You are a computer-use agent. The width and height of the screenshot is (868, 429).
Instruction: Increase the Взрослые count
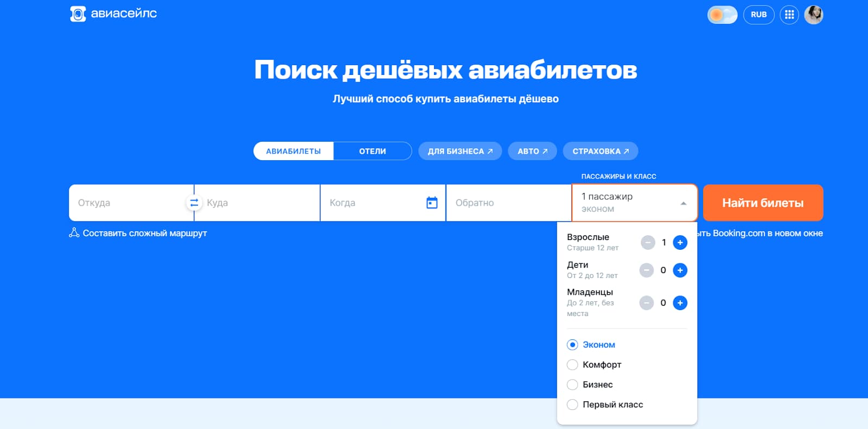coord(680,242)
